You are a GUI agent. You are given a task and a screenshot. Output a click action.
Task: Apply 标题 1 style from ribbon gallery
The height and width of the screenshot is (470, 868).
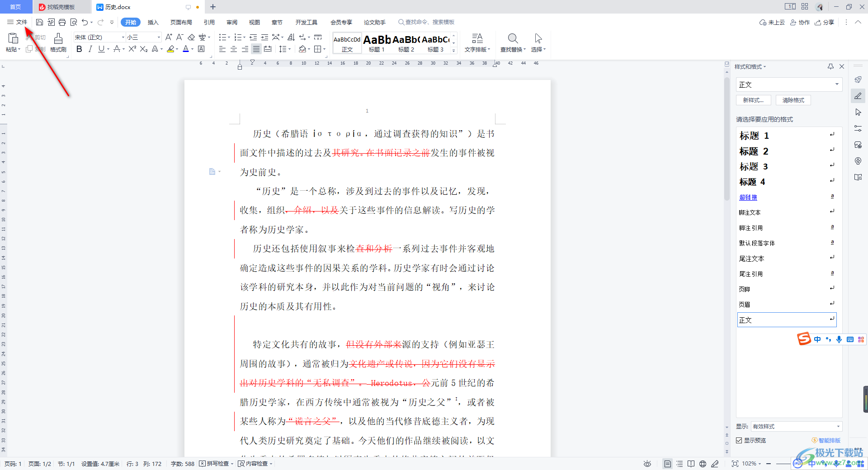[377, 43]
